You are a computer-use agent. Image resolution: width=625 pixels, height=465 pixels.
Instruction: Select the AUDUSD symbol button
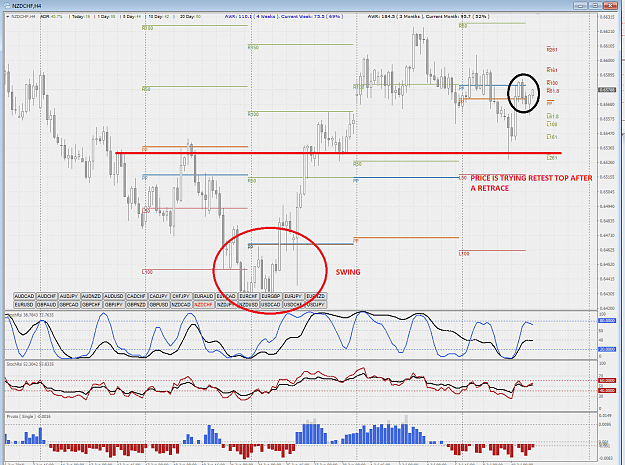(x=114, y=296)
